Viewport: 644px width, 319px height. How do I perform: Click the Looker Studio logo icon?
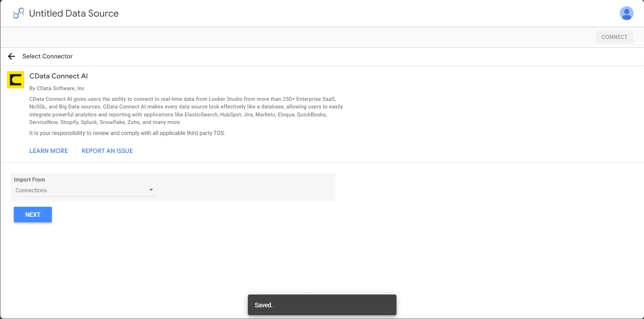click(x=19, y=13)
